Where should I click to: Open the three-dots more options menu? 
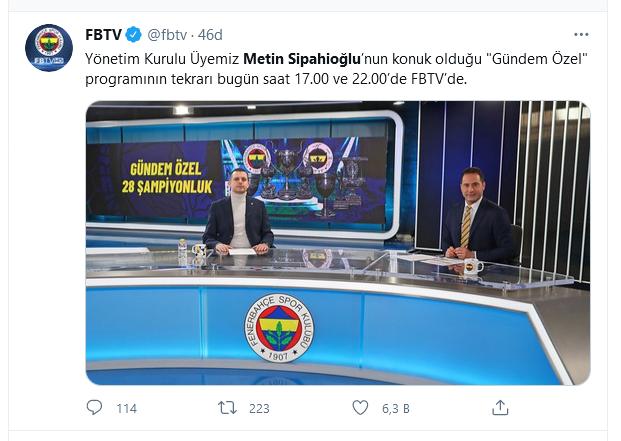581,35
